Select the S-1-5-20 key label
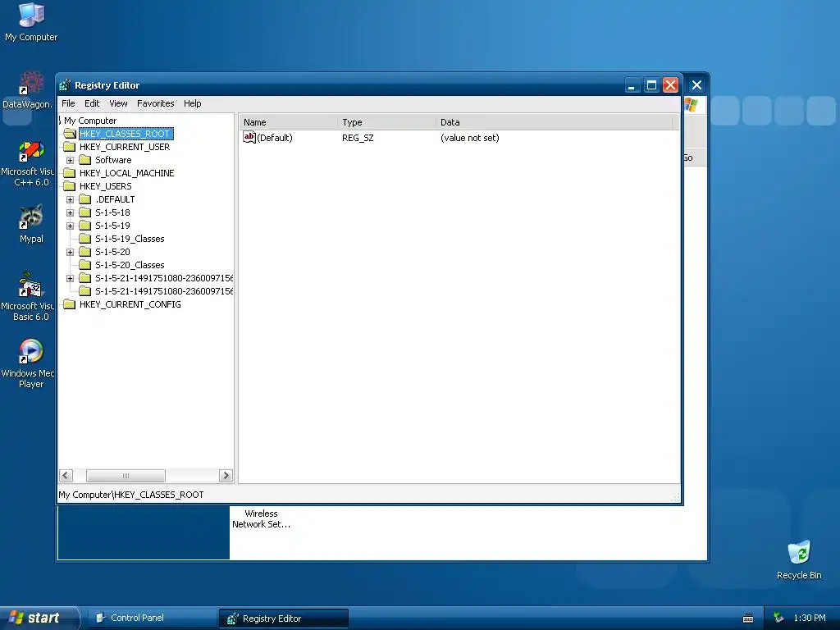This screenshot has width=840, height=630. 112,252
